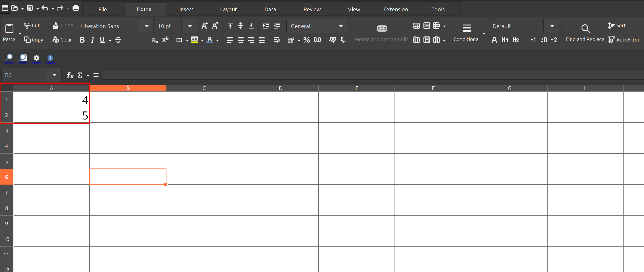Image resolution: width=644 pixels, height=272 pixels.
Task: Click the Function Wizard fx icon
Action: click(70, 75)
